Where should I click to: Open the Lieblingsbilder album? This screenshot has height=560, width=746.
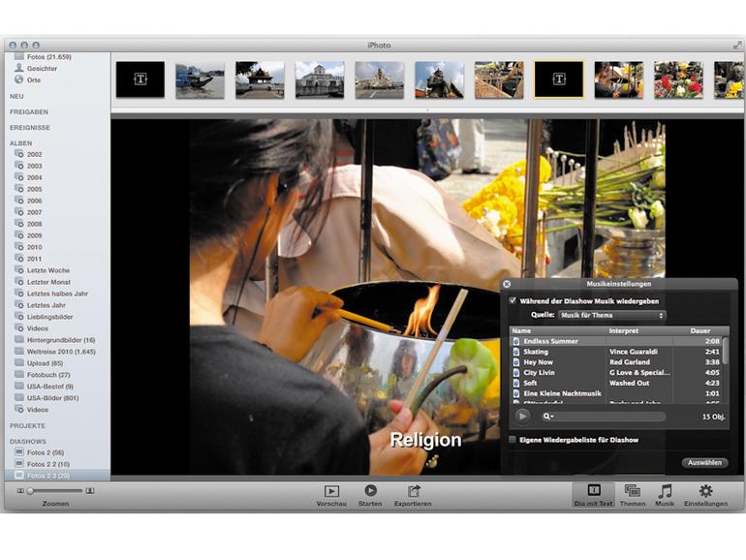click(x=50, y=317)
